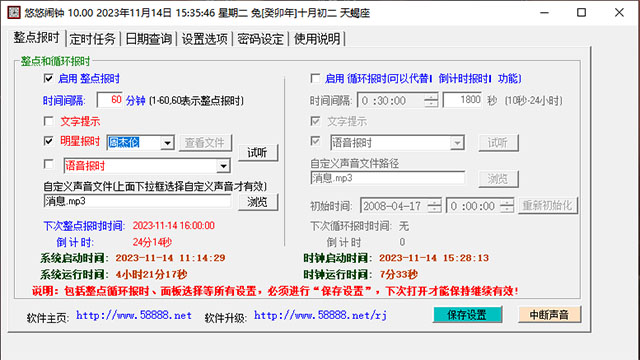Click the 7分33秒 clock runtime value

coord(399,274)
